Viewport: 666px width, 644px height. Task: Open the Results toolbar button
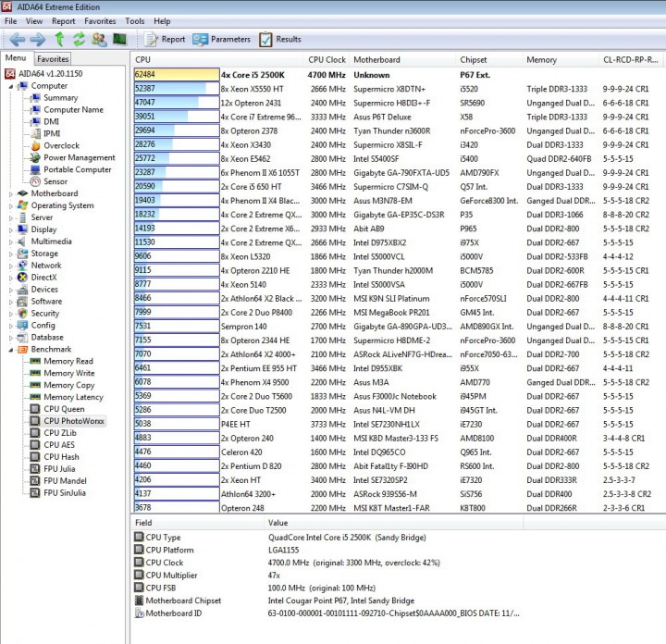click(x=280, y=40)
